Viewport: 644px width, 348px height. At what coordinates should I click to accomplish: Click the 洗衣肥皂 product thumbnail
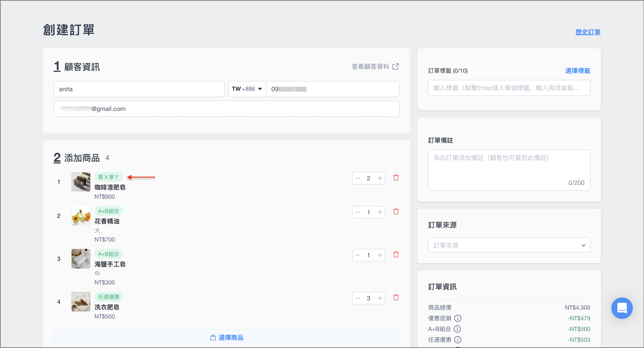point(81,302)
